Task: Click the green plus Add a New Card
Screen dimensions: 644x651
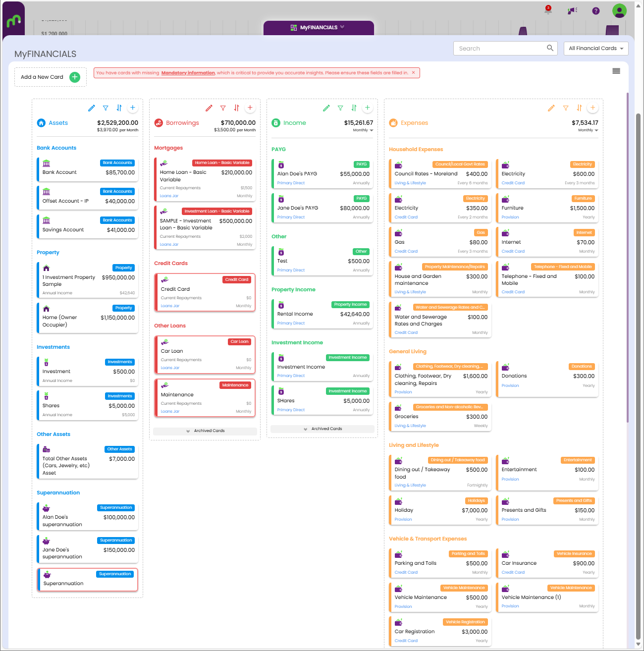Action: pos(75,77)
